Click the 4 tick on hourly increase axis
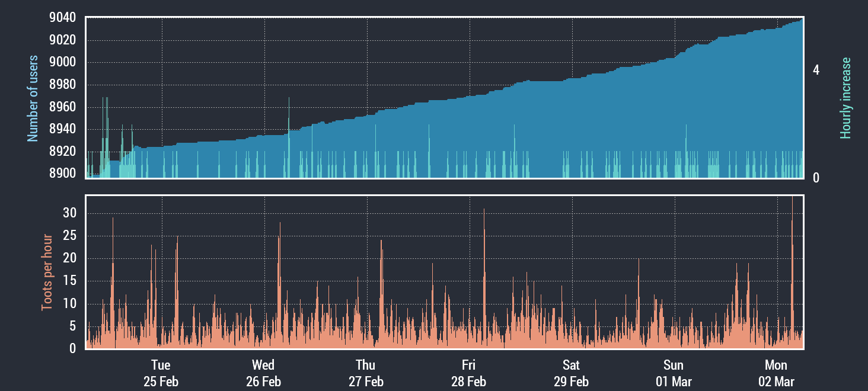The height and width of the screenshot is (391, 868). pos(816,70)
